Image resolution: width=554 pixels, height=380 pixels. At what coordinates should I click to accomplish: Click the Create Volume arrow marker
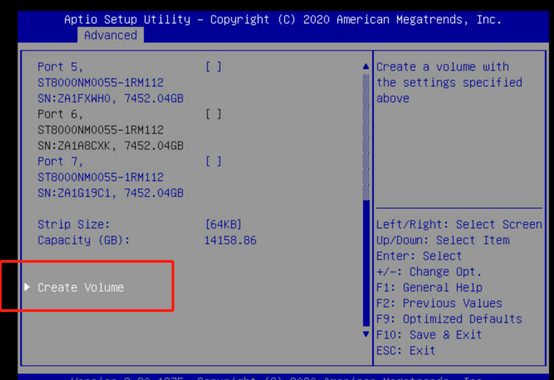point(27,287)
